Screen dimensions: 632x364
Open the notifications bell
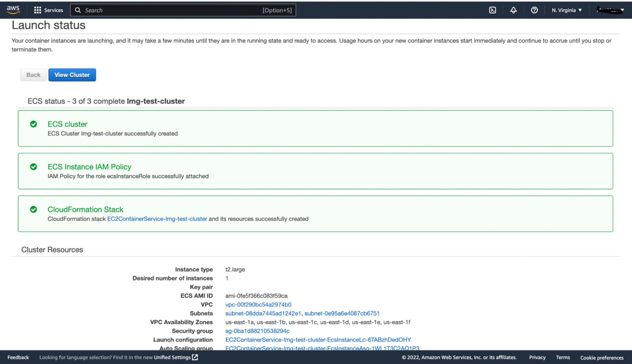(513, 10)
